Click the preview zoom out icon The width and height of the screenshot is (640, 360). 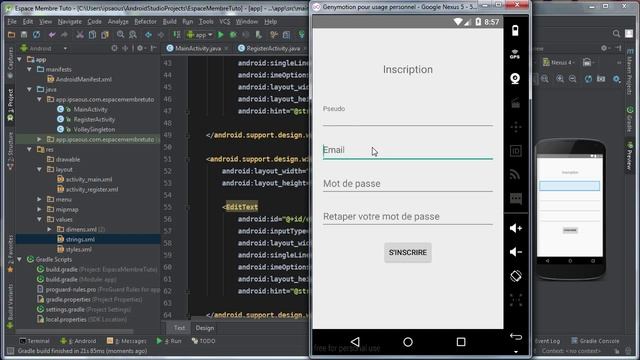pyautogui.click(x=573, y=79)
